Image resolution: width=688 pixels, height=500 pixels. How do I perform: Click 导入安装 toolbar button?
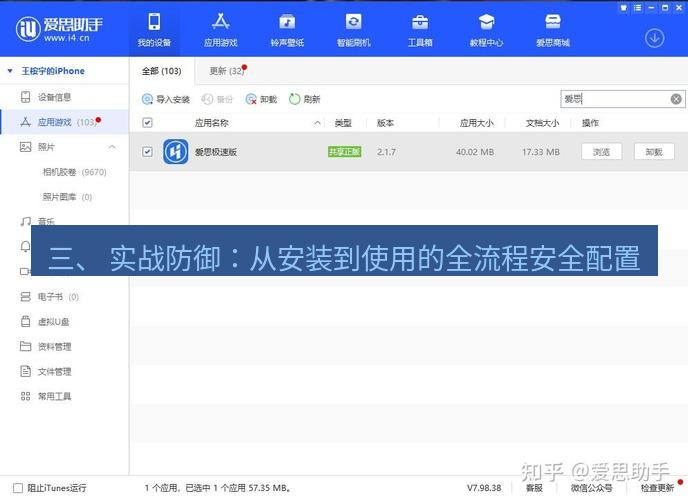[x=165, y=100]
